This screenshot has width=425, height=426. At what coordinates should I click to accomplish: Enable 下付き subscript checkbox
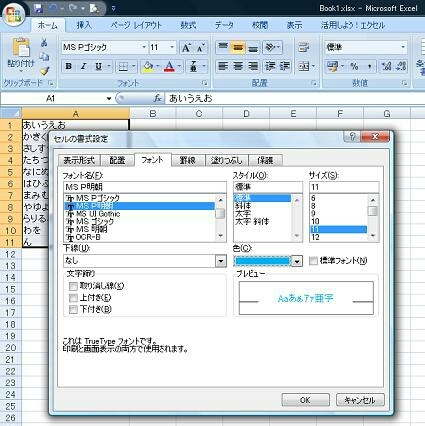[x=73, y=309]
